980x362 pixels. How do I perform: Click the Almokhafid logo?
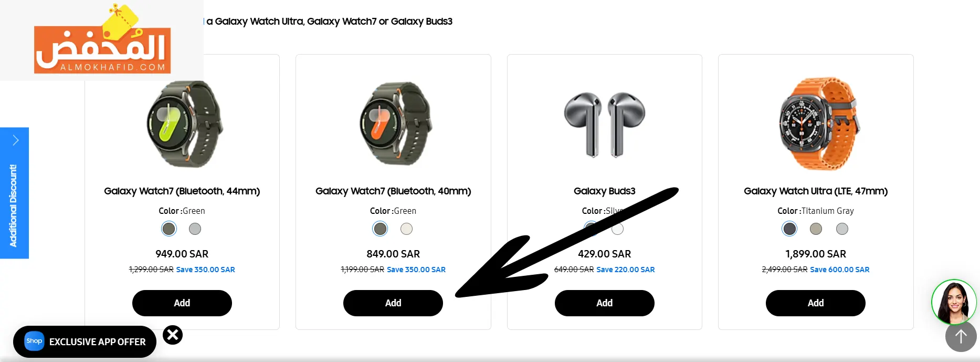coord(102,41)
